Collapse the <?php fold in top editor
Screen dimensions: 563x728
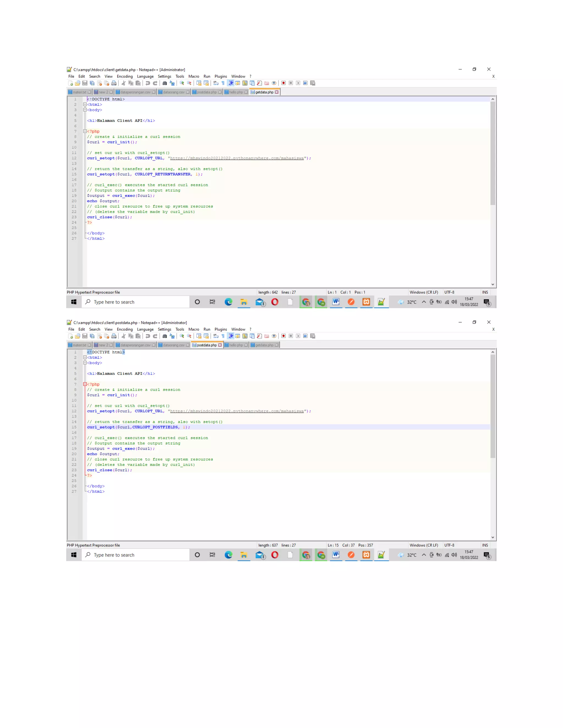pos(85,131)
